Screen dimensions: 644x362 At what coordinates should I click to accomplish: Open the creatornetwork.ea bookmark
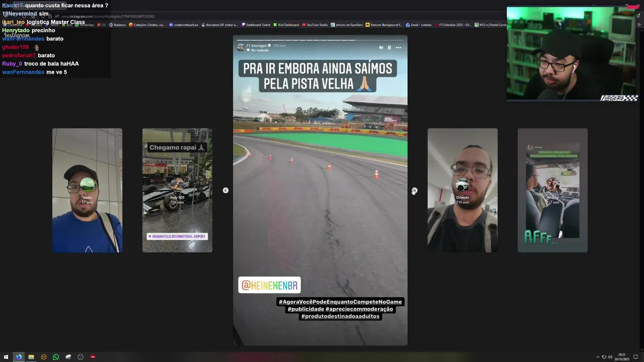tap(184, 25)
